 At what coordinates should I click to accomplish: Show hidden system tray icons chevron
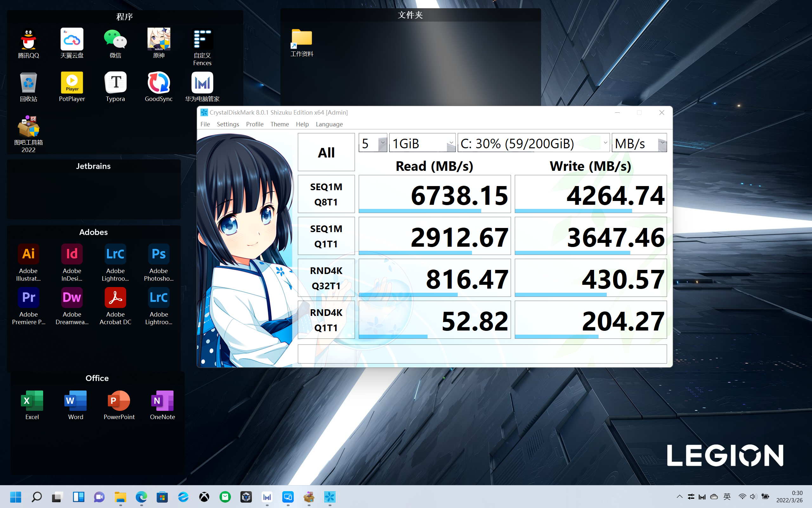tap(679, 497)
